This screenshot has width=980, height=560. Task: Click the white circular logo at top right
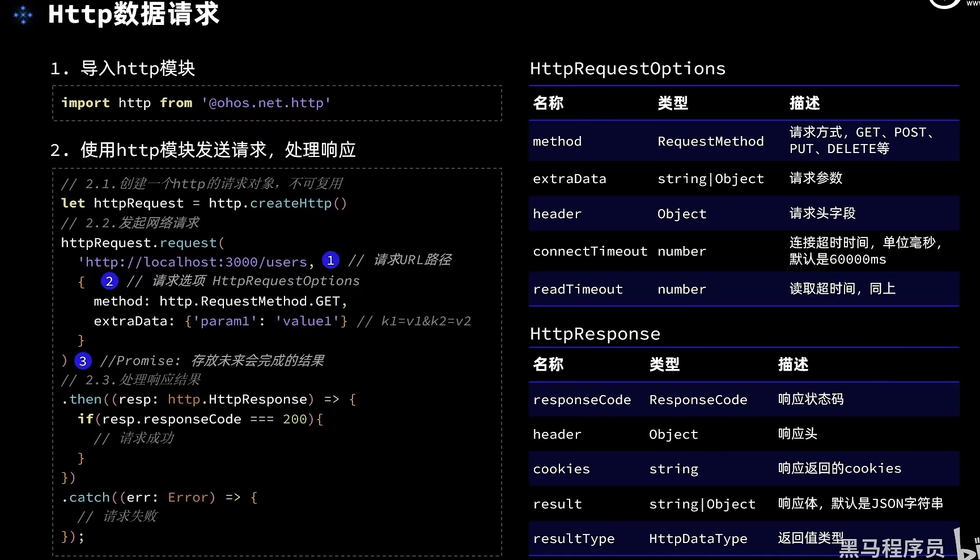pos(944,3)
